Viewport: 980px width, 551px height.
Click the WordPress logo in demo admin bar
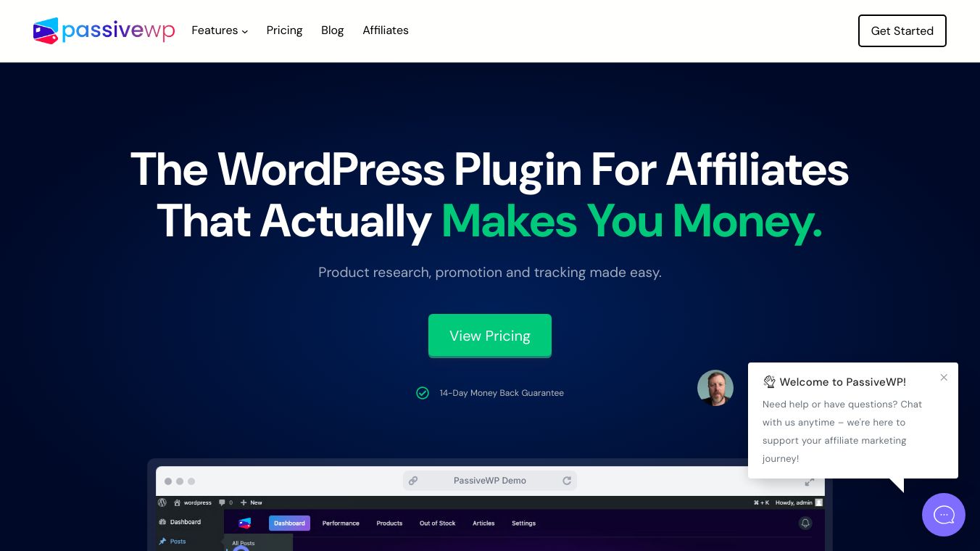pyautogui.click(x=162, y=502)
